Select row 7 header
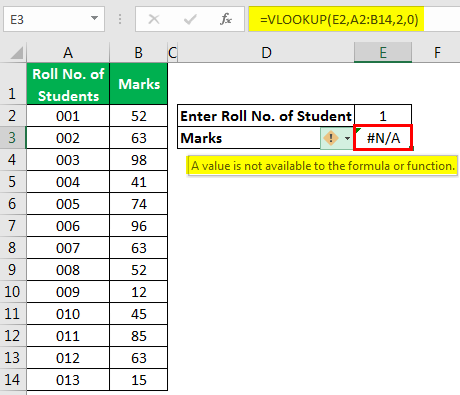Viewport: 460px width, 395px height. pyautogui.click(x=13, y=226)
